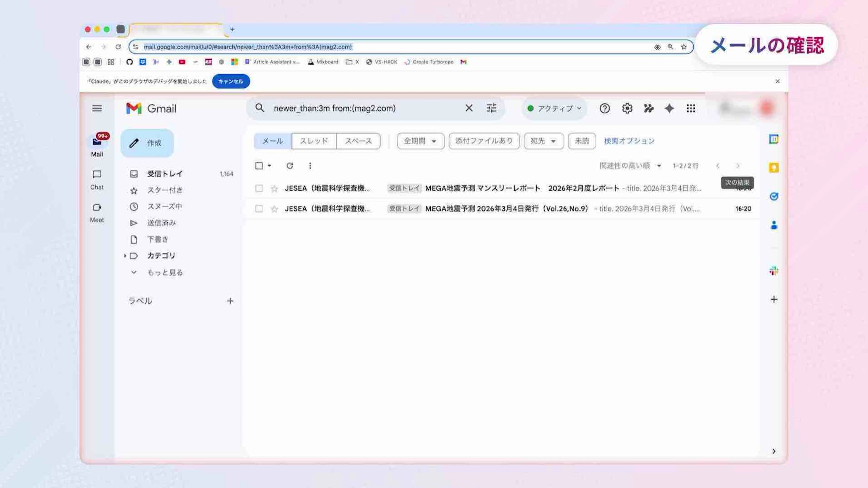This screenshot has width=868, height=488.
Task: Switch to the スペース tab
Action: pos(358,141)
